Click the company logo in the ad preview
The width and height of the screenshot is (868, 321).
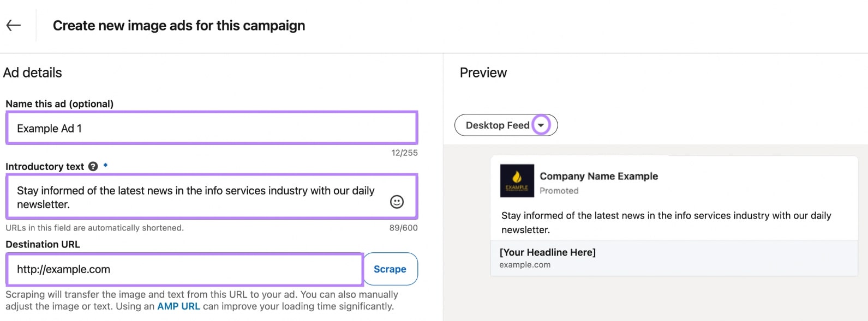pos(517,181)
